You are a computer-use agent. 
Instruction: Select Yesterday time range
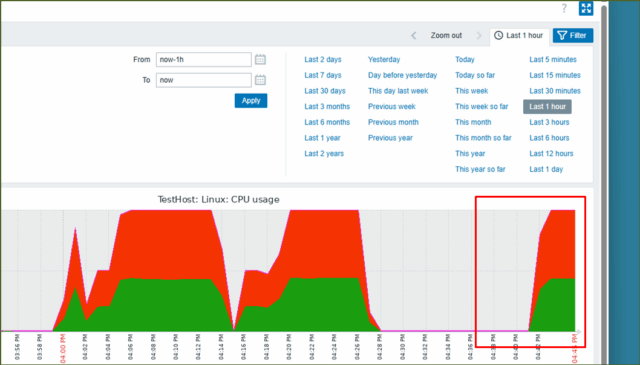point(384,60)
